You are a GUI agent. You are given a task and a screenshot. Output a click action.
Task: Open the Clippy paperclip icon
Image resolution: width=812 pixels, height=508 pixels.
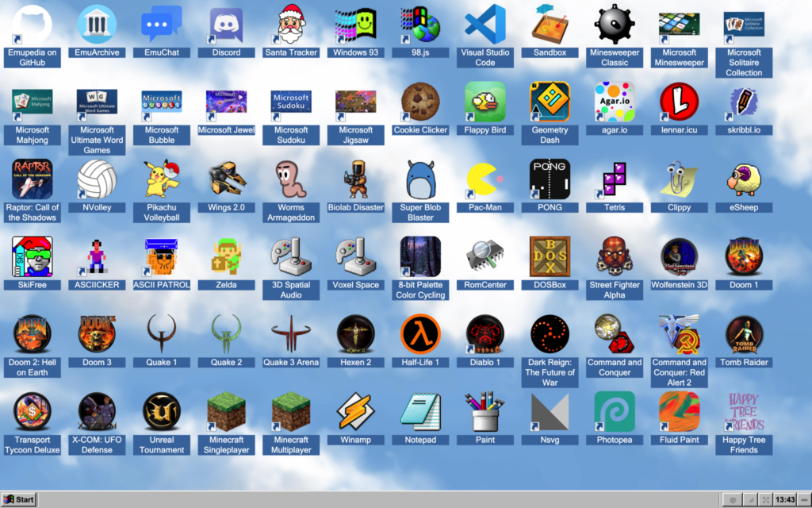tap(679, 179)
